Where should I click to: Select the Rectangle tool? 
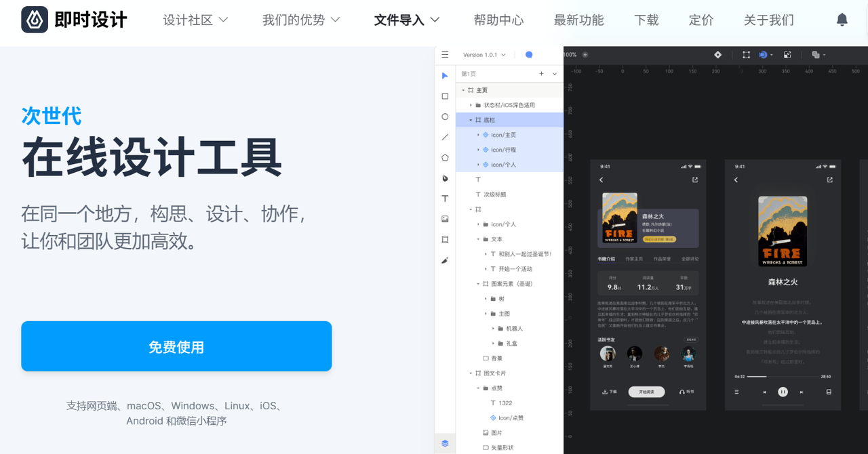click(x=445, y=96)
